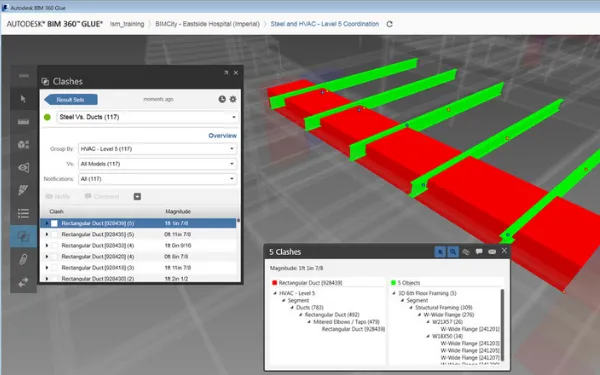Image resolution: width=600 pixels, height=375 pixels.
Task: Go to lsm_training breadcrumb
Action: click(127, 24)
